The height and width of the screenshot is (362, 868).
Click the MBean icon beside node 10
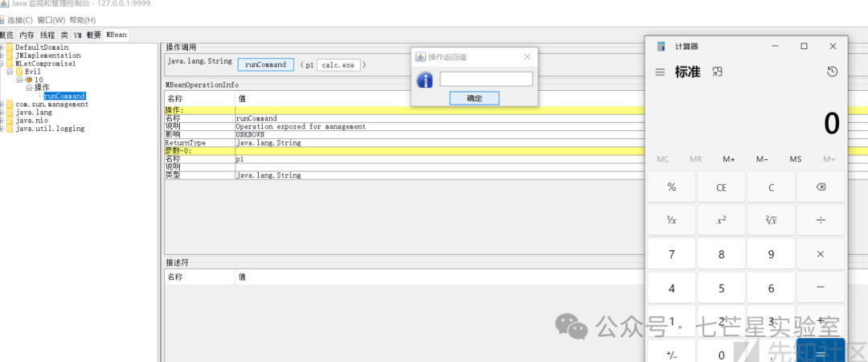(29, 80)
